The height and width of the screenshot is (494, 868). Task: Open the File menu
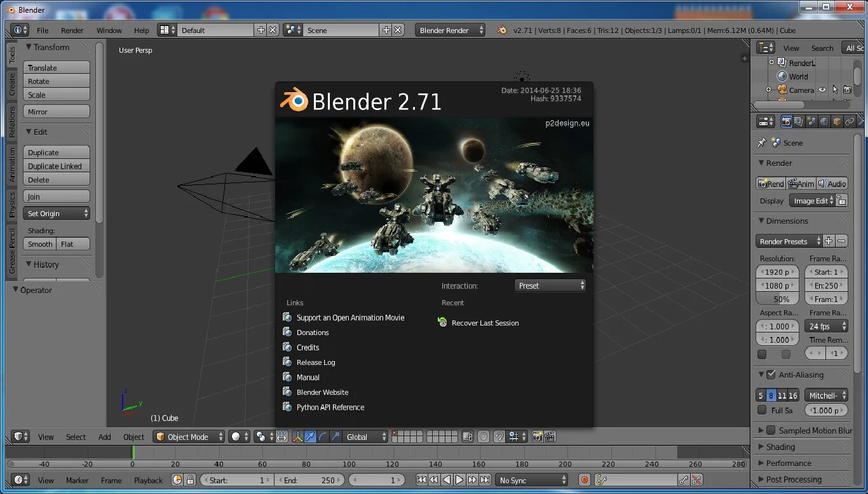43,30
